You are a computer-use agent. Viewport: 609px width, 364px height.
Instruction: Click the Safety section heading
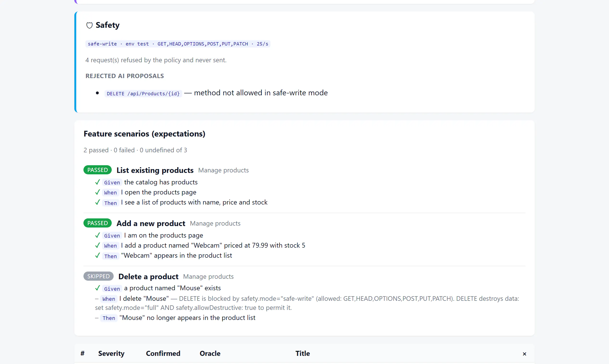(x=107, y=25)
